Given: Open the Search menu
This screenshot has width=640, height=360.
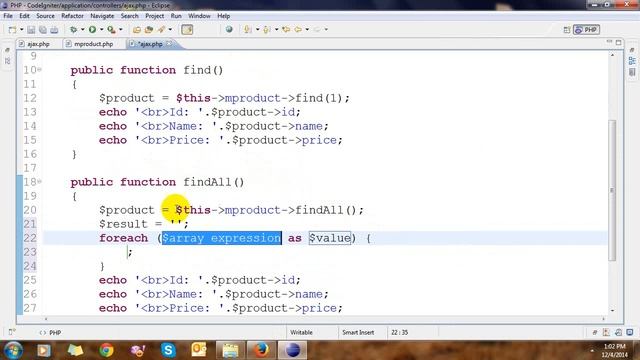Looking at the screenshot, I should (x=129, y=16).
